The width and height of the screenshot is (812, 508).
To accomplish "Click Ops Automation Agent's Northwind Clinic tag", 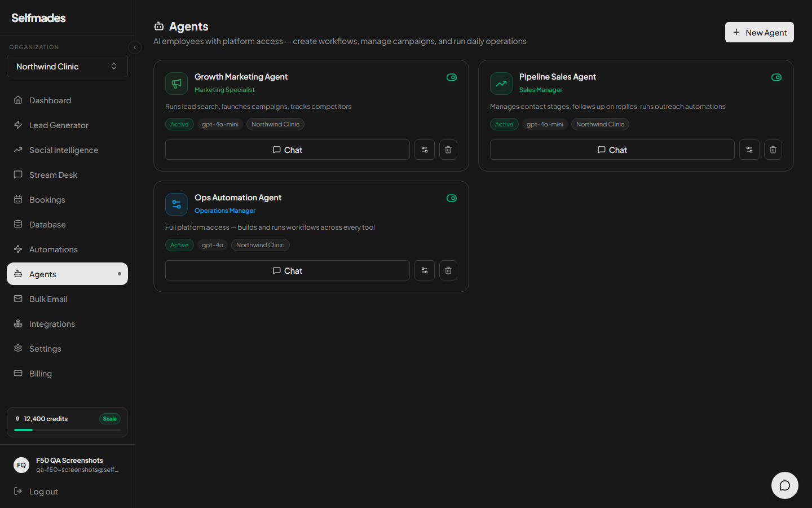I will pos(261,245).
